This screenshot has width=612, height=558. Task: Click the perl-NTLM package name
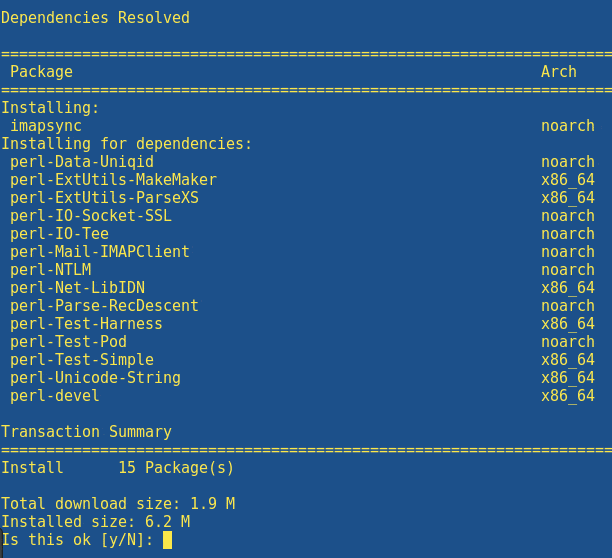pyautogui.click(x=51, y=270)
